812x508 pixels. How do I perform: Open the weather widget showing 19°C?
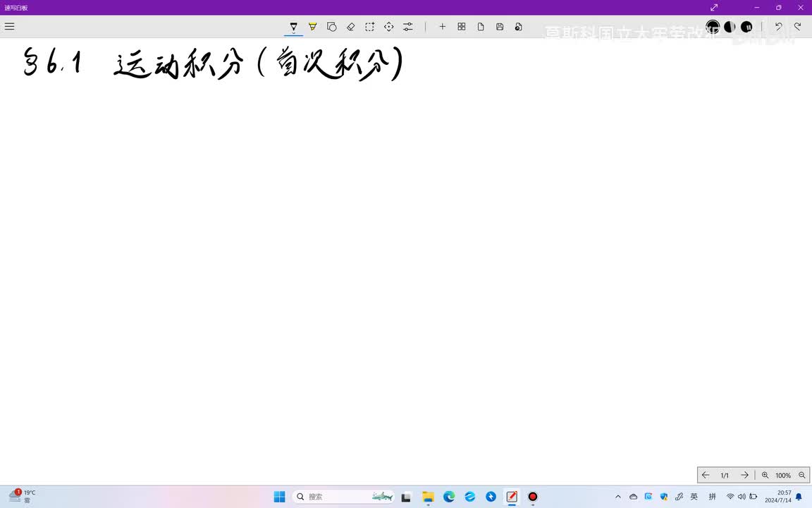[x=22, y=496]
